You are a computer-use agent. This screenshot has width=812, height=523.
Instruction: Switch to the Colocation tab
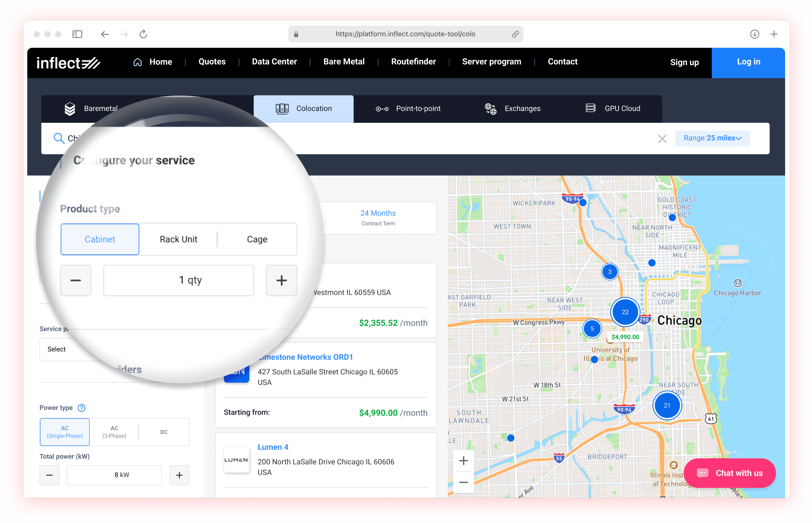point(304,109)
